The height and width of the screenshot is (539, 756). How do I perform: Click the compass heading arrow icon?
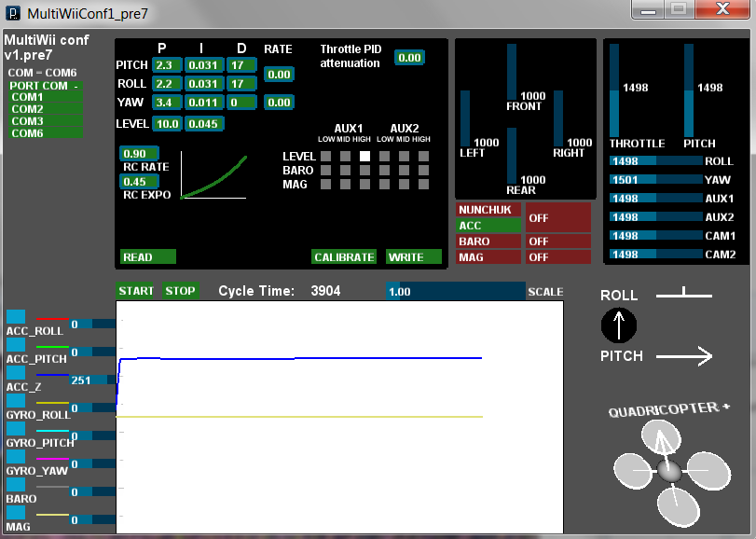click(x=619, y=325)
